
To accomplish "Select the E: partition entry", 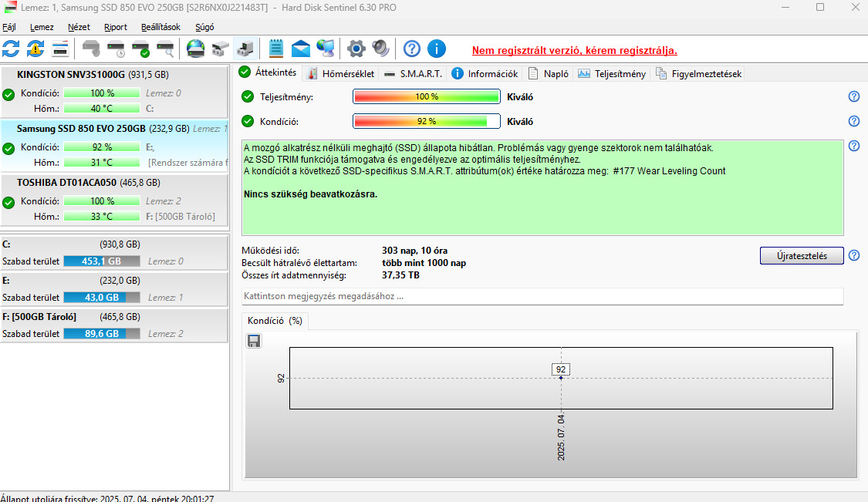I will (114, 289).
